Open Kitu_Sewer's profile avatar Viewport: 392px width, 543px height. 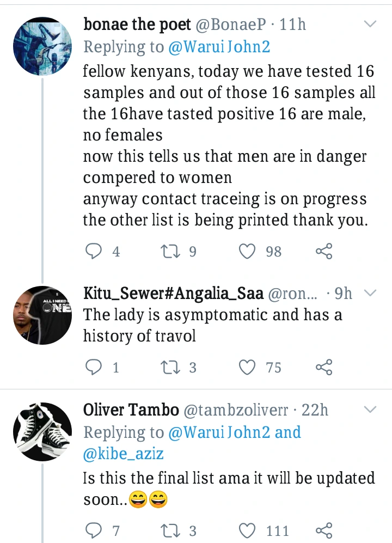42,315
